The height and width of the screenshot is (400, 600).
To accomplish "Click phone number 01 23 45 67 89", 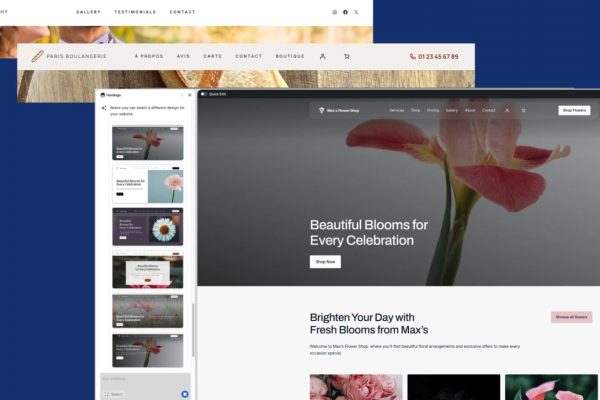I will coord(438,57).
